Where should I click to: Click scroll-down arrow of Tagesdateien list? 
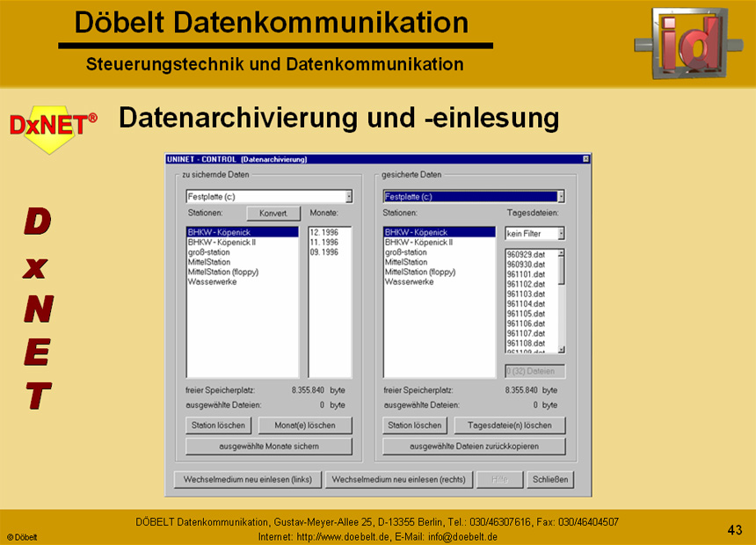tap(561, 349)
